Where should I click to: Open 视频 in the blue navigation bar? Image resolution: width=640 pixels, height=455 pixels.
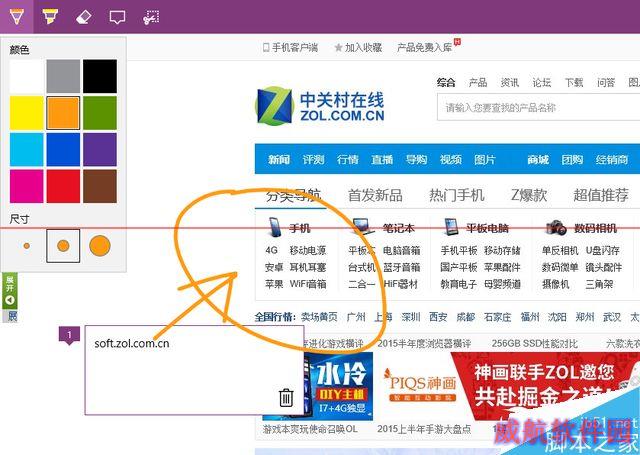(451, 160)
